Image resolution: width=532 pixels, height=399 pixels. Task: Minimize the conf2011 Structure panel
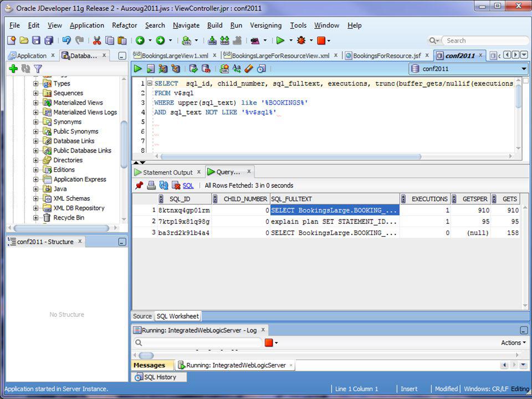(x=122, y=242)
